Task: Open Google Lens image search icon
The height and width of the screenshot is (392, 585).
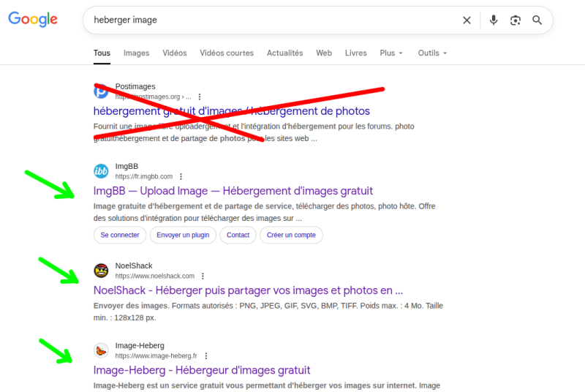Action: (516, 20)
